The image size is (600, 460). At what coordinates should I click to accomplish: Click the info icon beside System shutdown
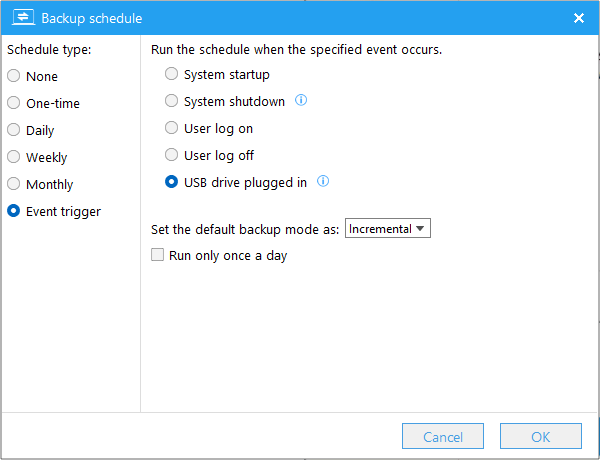(x=301, y=101)
